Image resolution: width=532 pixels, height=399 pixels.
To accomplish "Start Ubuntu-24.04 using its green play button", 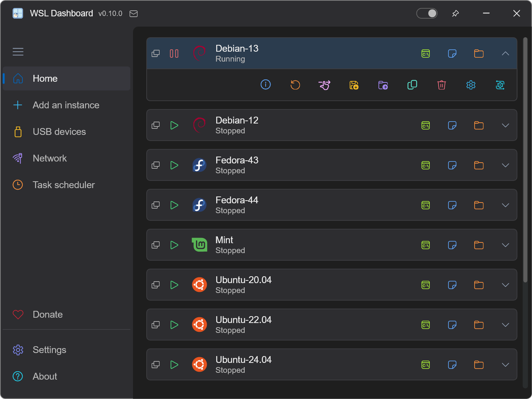I will [x=174, y=365].
